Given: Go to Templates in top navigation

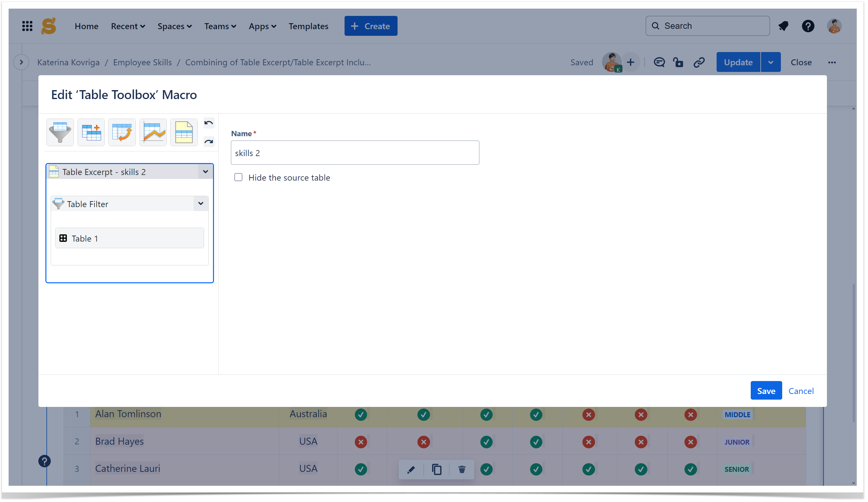Looking at the screenshot, I should [308, 26].
